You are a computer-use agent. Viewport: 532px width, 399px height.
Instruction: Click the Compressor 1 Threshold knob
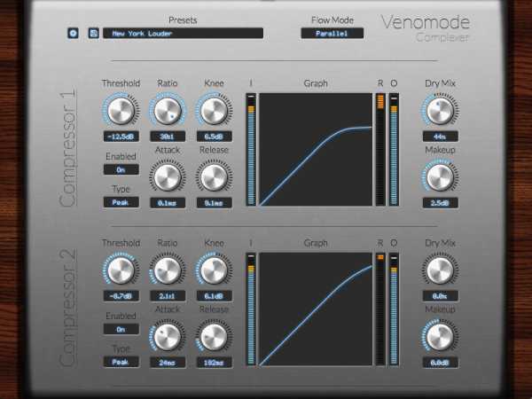[x=121, y=111]
